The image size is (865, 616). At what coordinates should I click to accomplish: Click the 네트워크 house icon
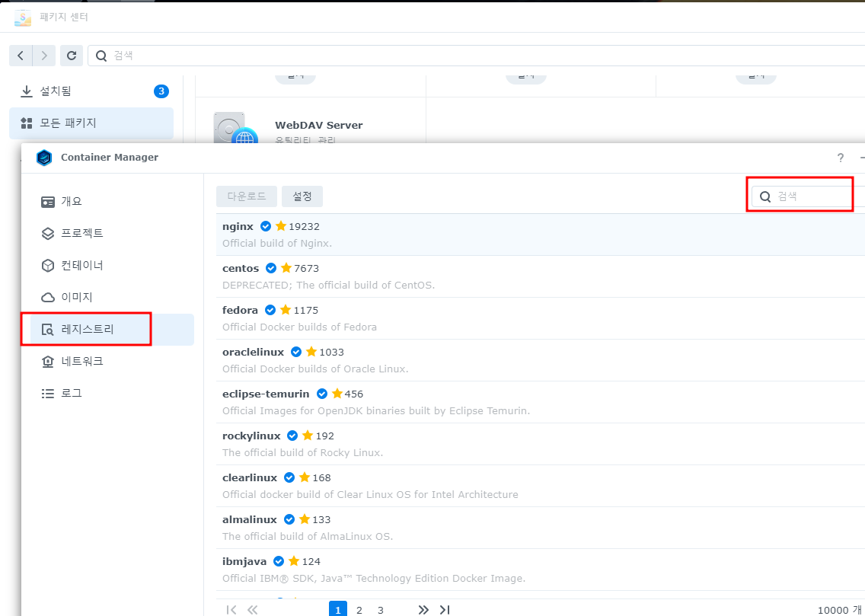coord(48,362)
